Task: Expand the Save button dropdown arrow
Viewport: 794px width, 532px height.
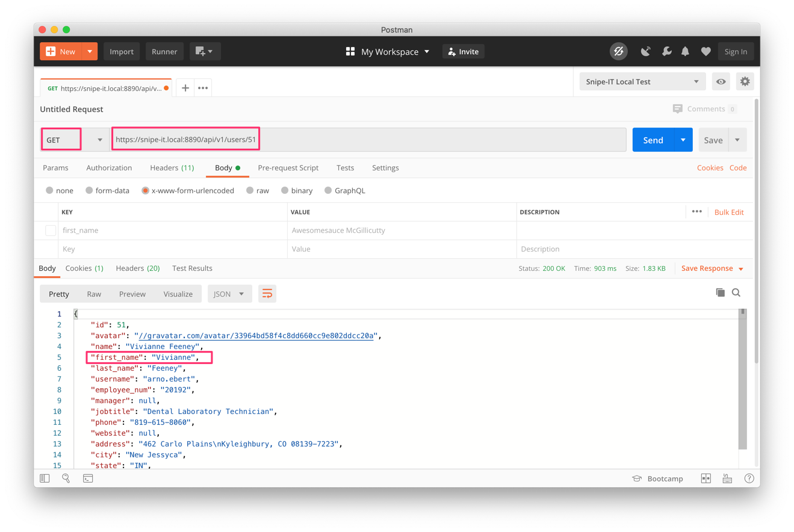Action: coord(737,140)
